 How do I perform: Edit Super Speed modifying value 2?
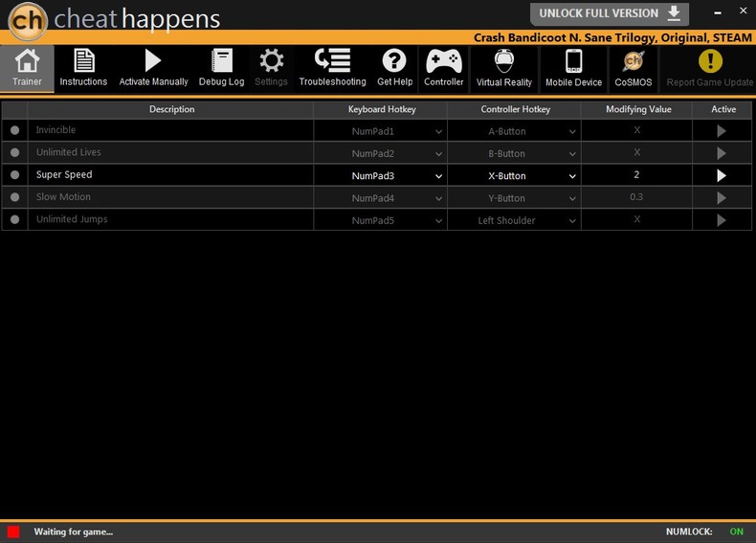coord(636,174)
